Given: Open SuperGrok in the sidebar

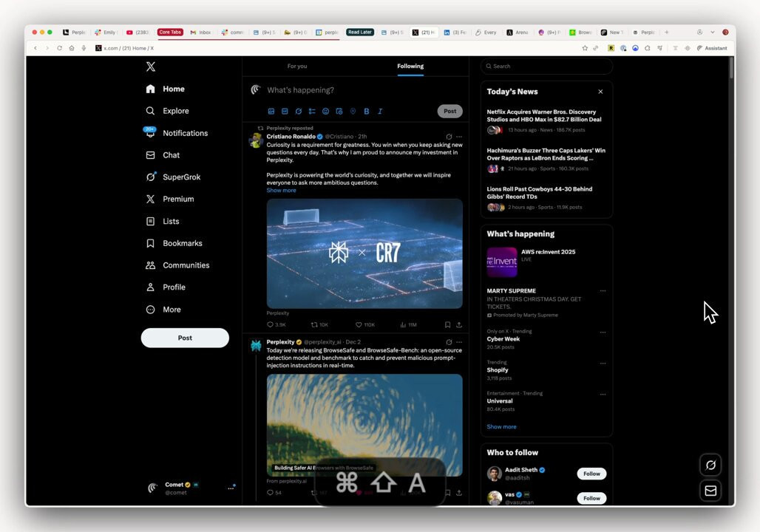Looking at the screenshot, I should tap(173, 177).
